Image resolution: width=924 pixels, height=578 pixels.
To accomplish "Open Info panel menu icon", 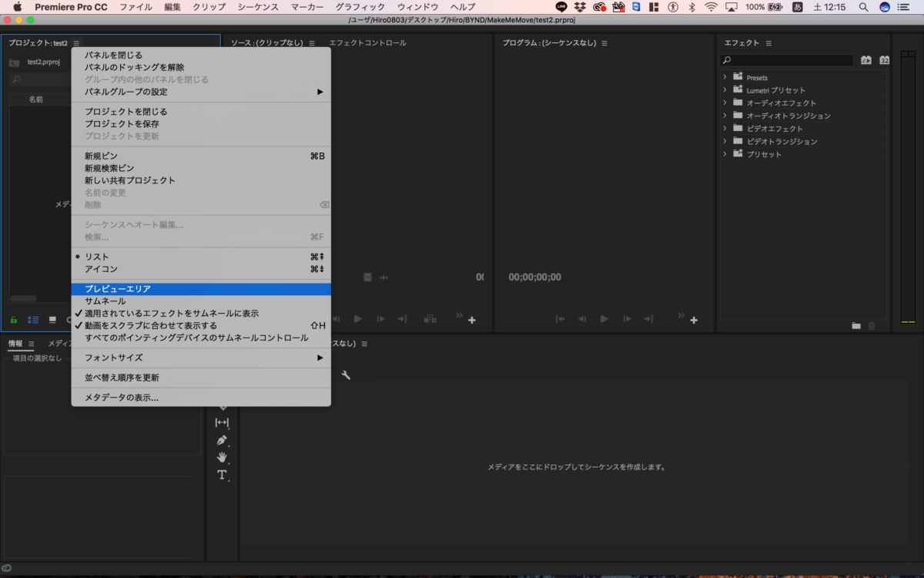I will (32, 344).
